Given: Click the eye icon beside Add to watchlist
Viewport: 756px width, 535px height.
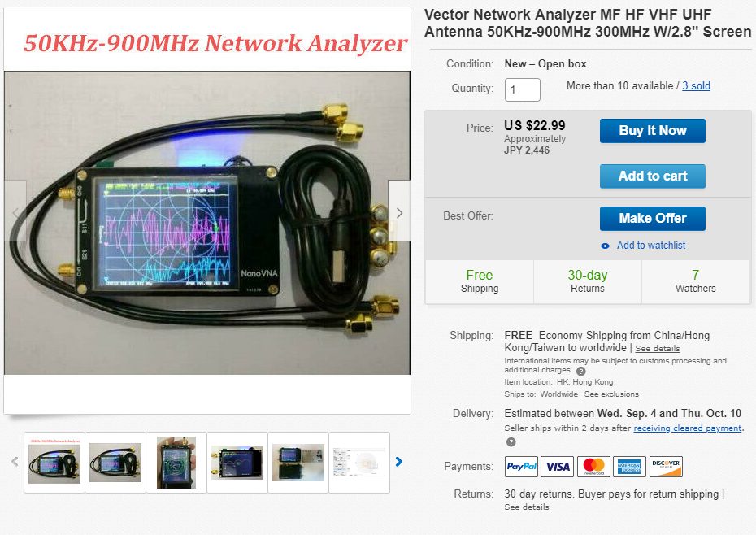Looking at the screenshot, I should click(605, 246).
